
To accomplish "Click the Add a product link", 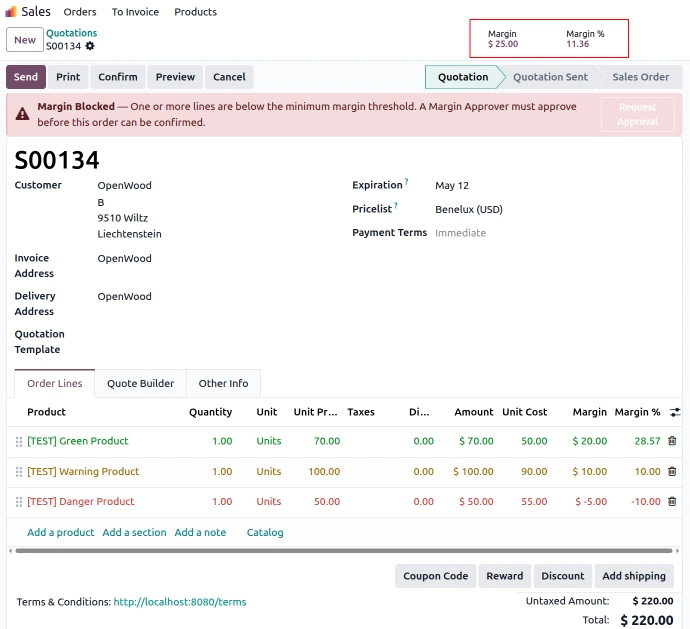I will [x=60, y=533].
